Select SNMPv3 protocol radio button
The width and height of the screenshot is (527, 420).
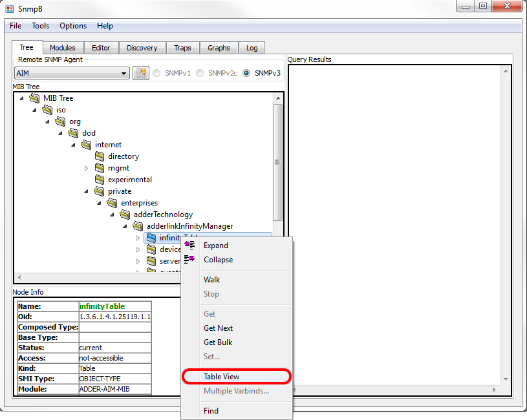(246, 73)
